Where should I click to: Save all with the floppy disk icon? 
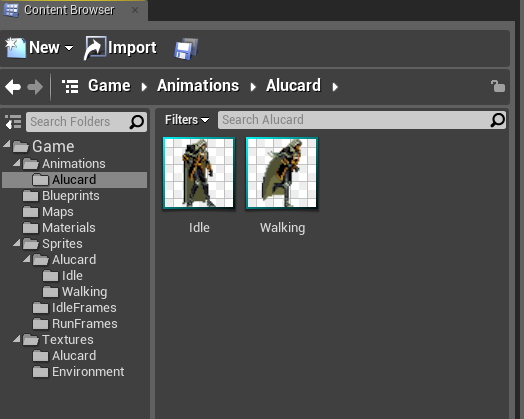[x=186, y=49]
